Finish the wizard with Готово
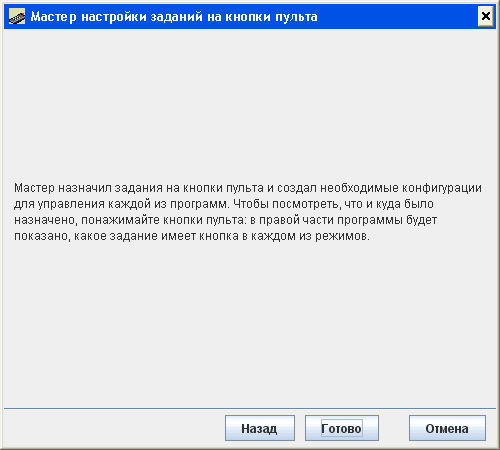The width and height of the screenshot is (500, 450). tap(342, 428)
